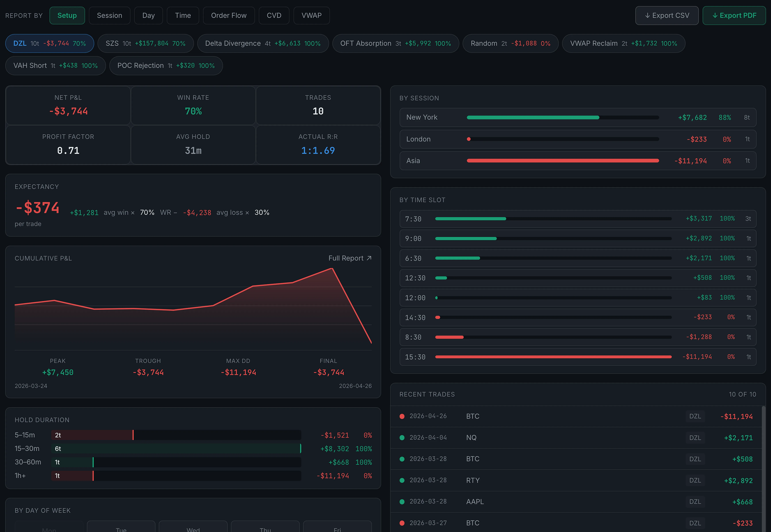Switch report to Setup tab

(x=67, y=15)
